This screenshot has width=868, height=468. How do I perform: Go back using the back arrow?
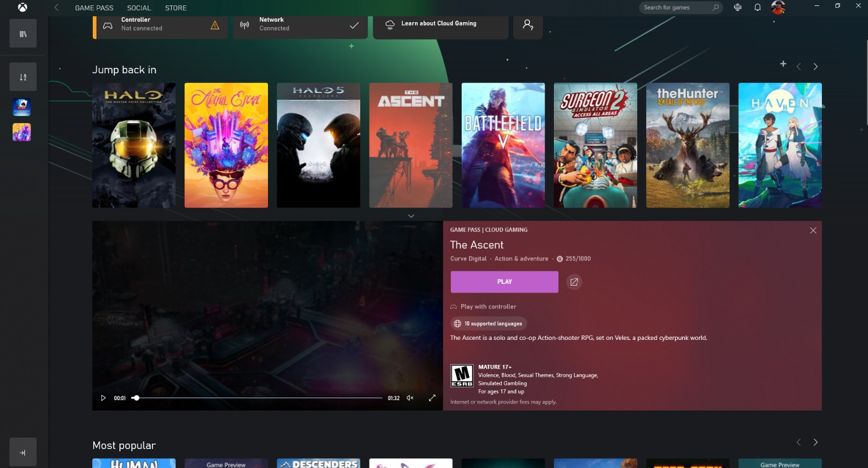click(x=56, y=8)
